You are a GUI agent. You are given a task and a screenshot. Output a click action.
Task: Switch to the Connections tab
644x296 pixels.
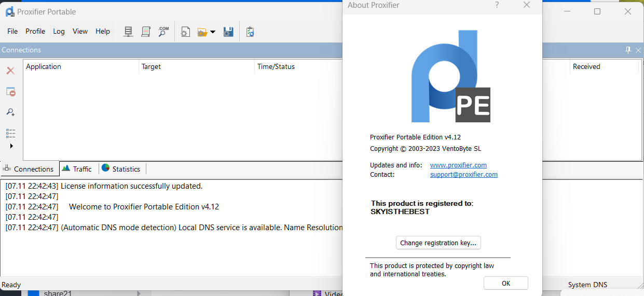pyautogui.click(x=29, y=169)
